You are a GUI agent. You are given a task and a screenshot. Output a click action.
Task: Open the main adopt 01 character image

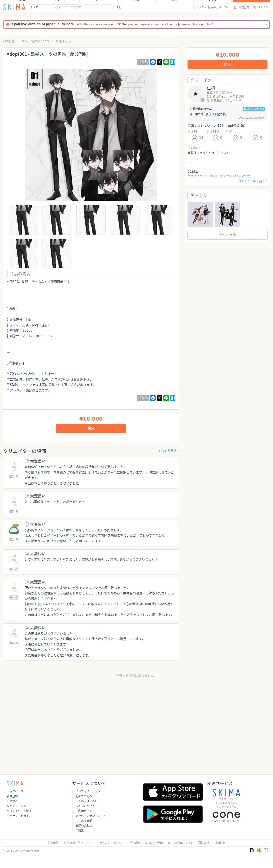point(91,135)
